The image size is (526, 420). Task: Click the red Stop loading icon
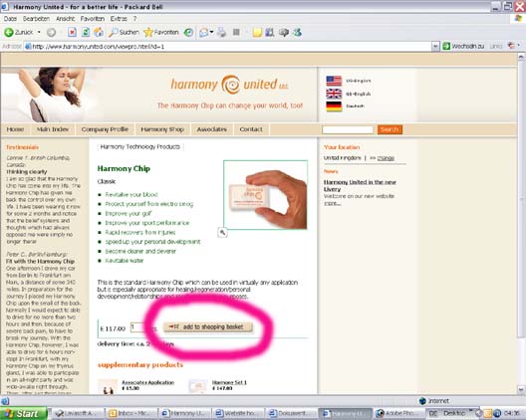[x=72, y=32]
